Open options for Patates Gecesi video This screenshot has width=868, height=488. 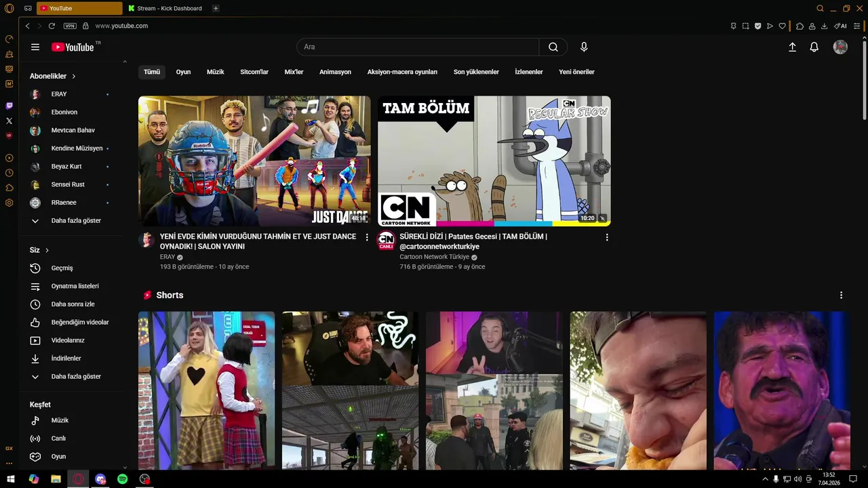click(x=607, y=237)
